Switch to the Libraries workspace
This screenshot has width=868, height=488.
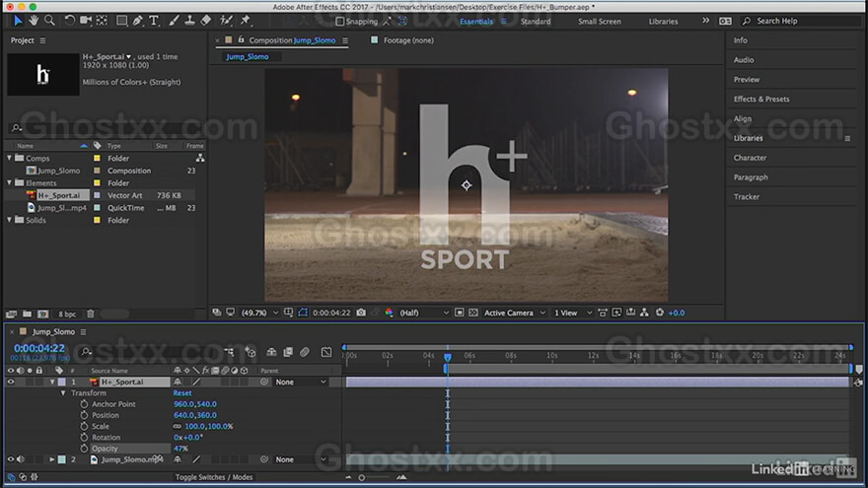[x=663, y=21]
